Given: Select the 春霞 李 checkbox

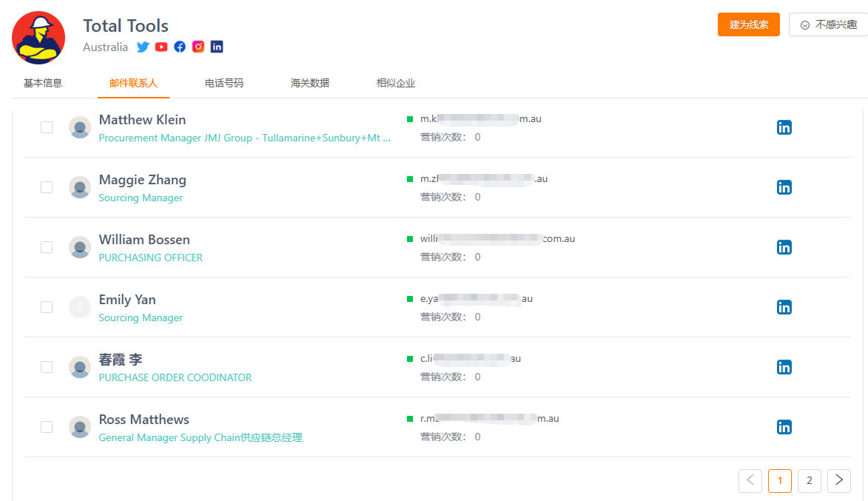Looking at the screenshot, I should coord(47,367).
